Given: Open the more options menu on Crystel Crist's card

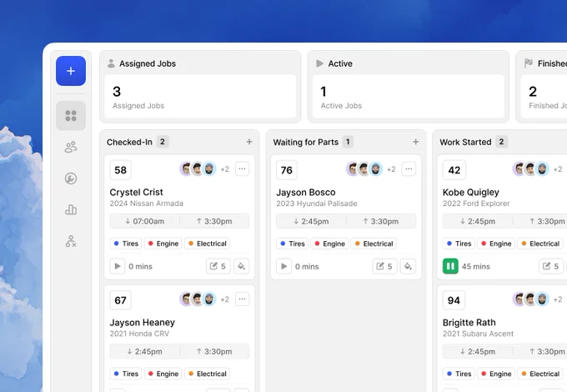Looking at the screenshot, I should (243, 168).
